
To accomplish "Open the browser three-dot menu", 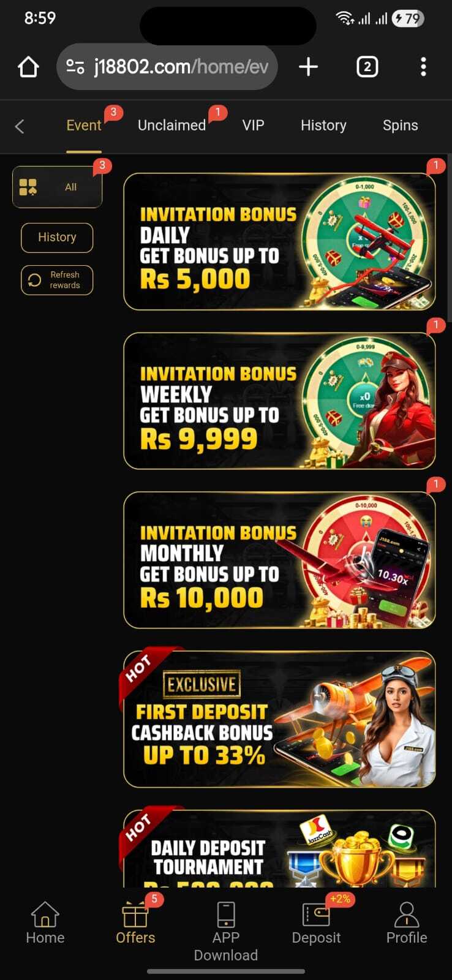I will click(x=423, y=67).
